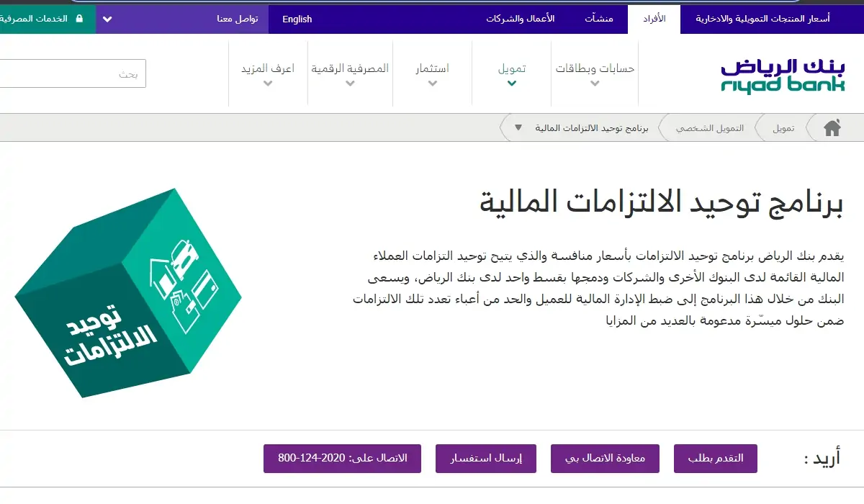The height and width of the screenshot is (504, 864).
Task: Click the التقدم بطلب button
Action: click(716, 459)
